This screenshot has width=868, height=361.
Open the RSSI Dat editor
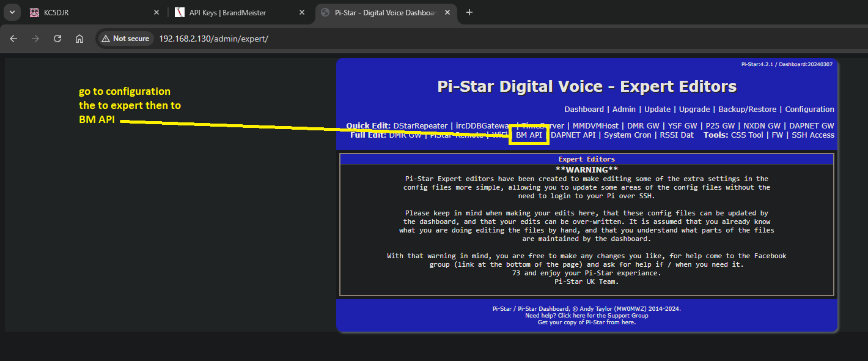677,135
